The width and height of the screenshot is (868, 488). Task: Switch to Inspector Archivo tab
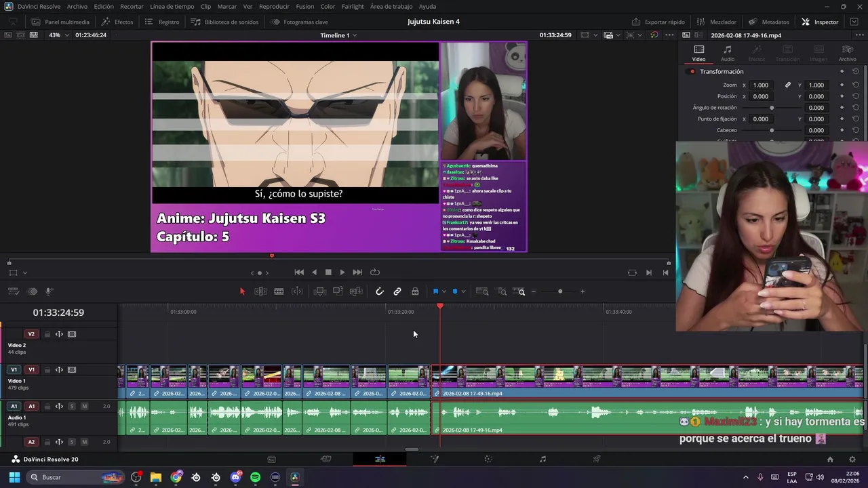[x=847, y=53]
